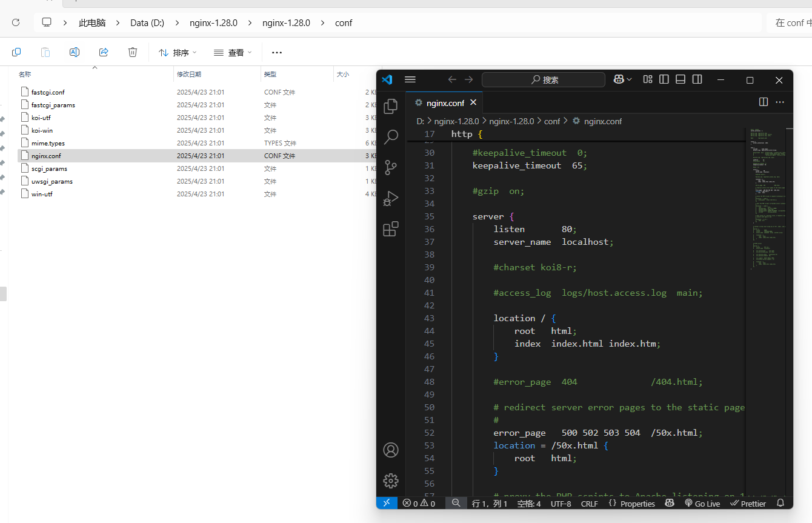812x523 pixels.
Task: Select the win-utf file
Action: [x=42, y=194]
